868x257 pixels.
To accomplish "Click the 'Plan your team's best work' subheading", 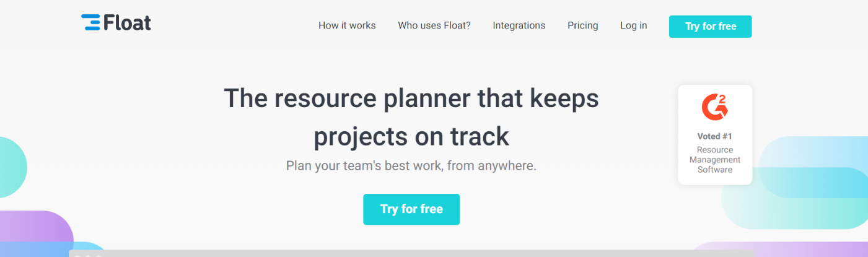I will point(411,166).
